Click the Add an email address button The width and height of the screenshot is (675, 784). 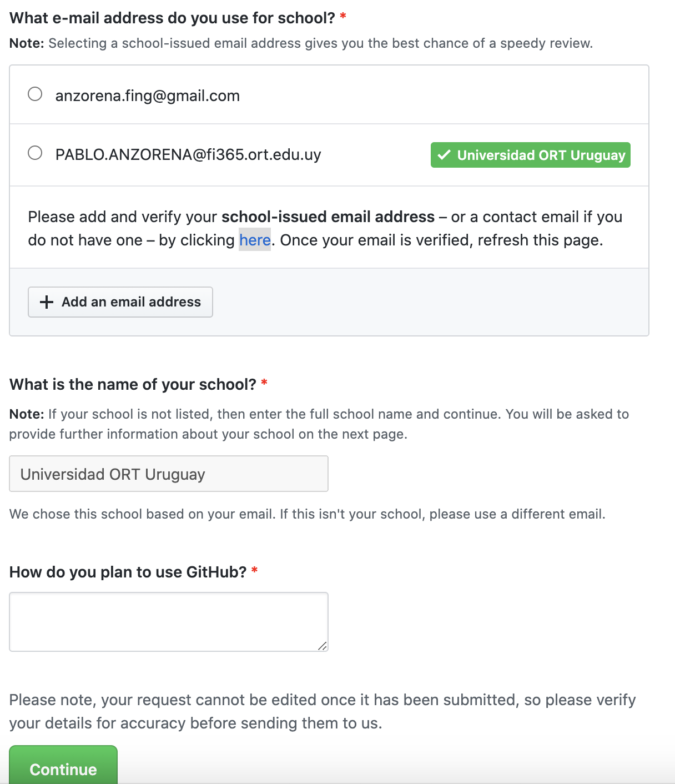click(x=120, y=302)
